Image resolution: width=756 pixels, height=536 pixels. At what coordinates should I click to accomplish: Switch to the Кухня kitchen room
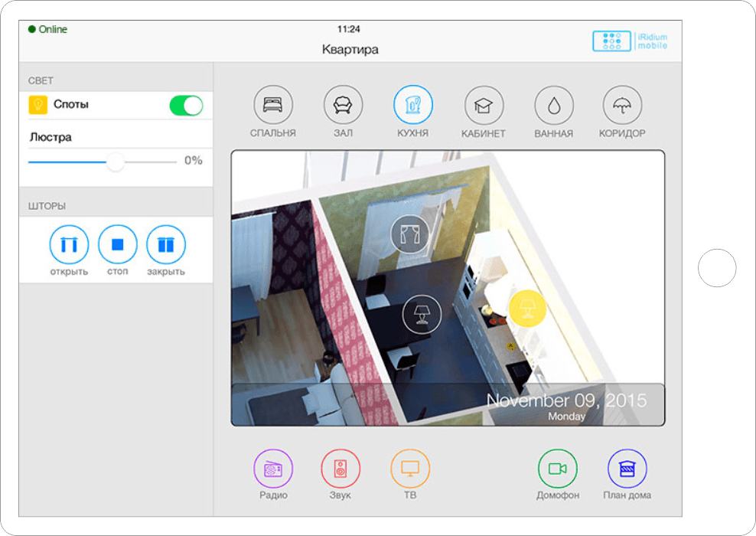pos(413,105)
